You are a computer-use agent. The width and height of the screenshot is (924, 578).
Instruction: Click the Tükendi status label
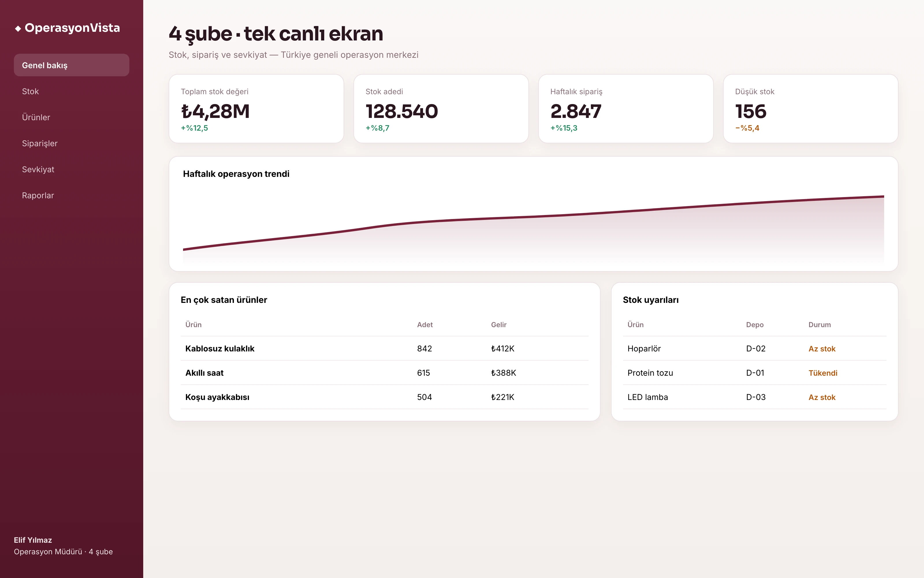click(x=823, y=373)
